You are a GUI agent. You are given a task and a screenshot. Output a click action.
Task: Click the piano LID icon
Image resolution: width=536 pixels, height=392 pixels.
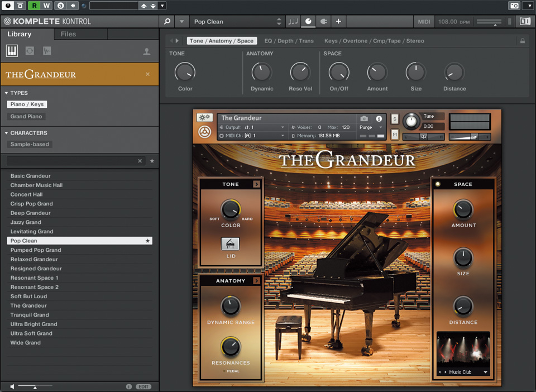tap(231, 244)
